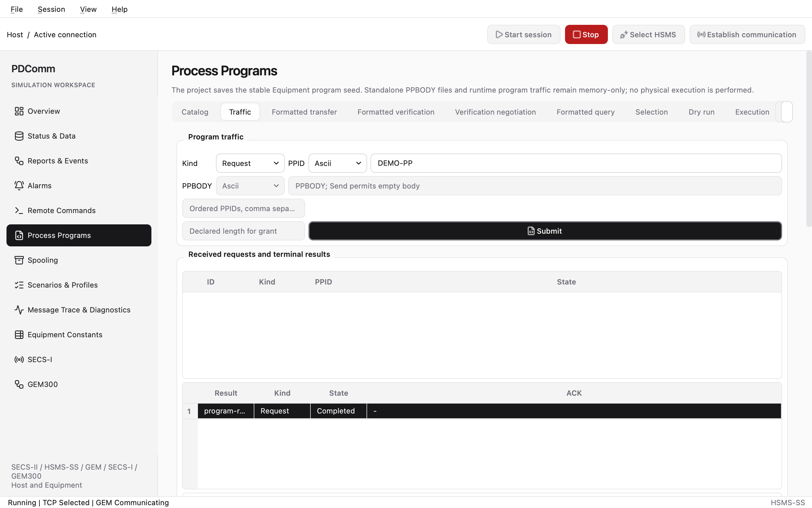
Task: Open the Selection tab
Action: (652, 112)
